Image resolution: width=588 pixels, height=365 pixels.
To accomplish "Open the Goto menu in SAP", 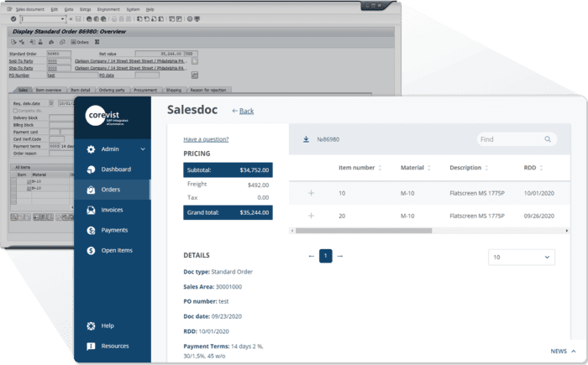I will [69, 9].
